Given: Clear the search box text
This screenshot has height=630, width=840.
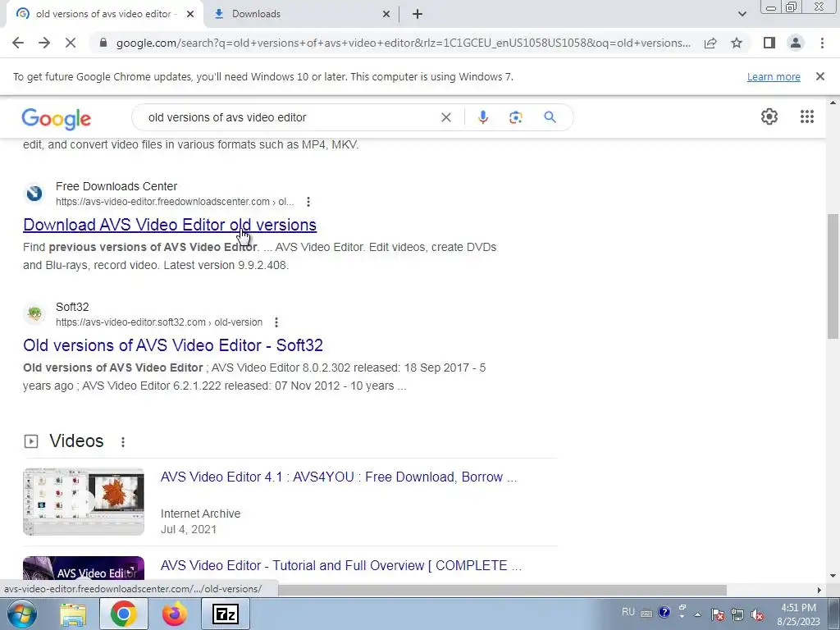Looking at the screenshot, I should [445, 117].
